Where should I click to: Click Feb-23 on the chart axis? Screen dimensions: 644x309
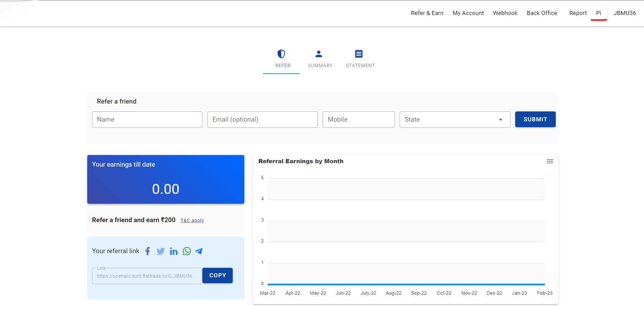click(x=545, y=293)
